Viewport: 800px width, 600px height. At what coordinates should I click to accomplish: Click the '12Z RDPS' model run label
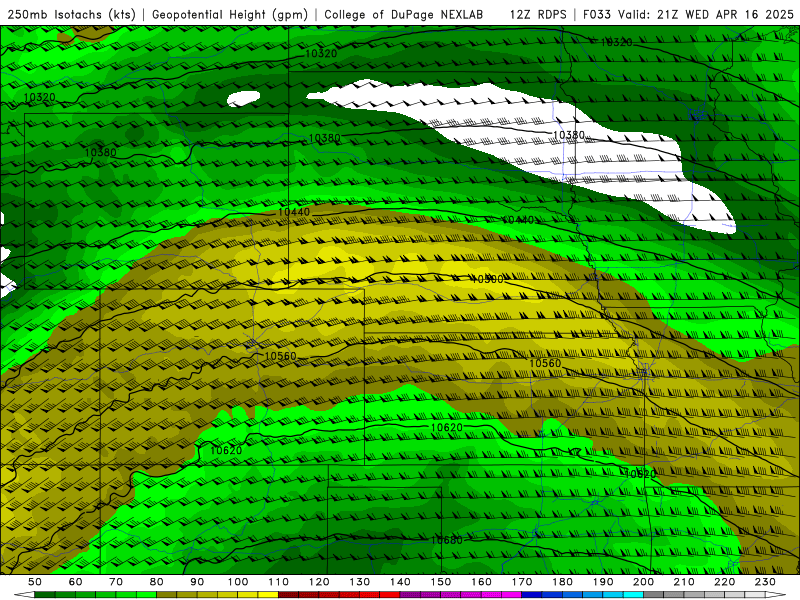click(538, 15)
